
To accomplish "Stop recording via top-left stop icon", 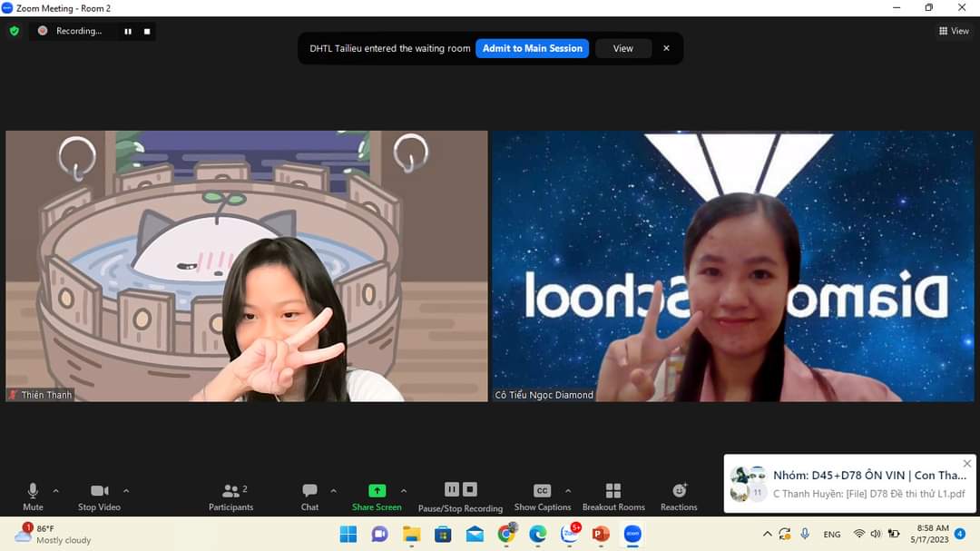I will 147,31.
